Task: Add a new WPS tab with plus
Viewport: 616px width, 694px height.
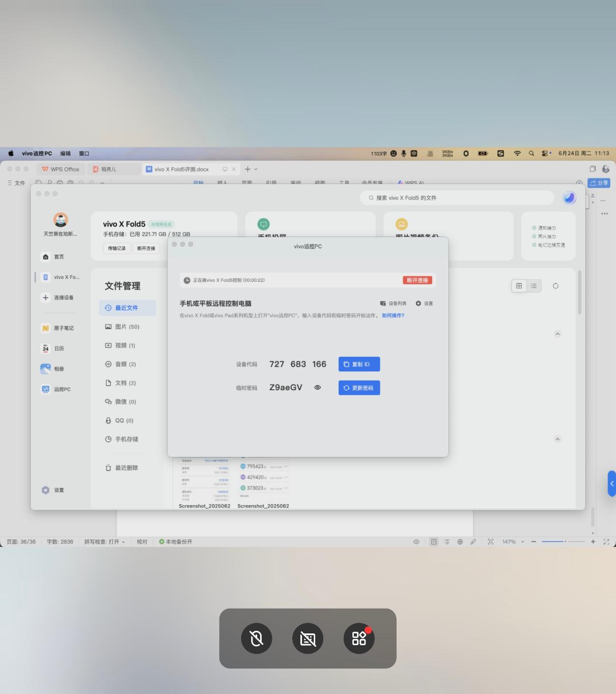Action: tap(247, 169)
